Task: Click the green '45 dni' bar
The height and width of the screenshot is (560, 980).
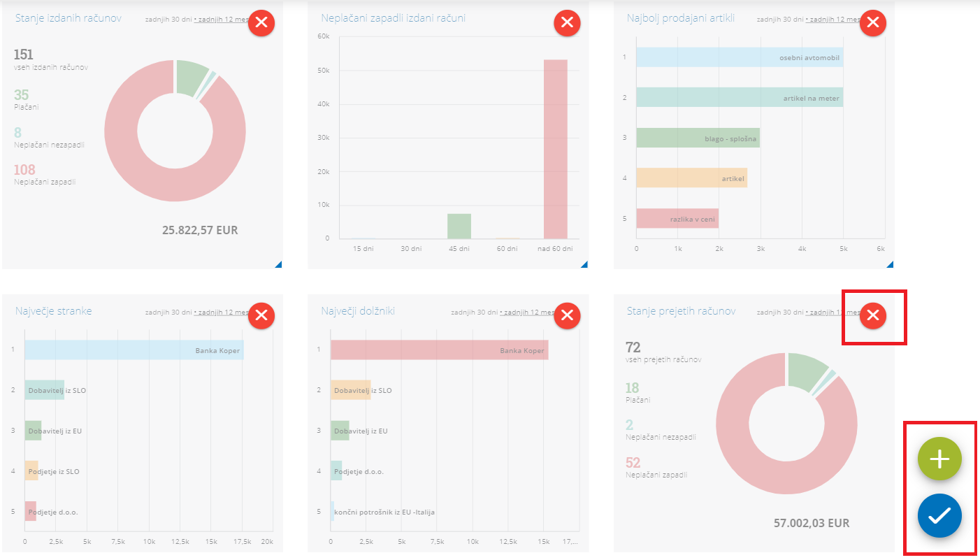Action: point(459,226)
